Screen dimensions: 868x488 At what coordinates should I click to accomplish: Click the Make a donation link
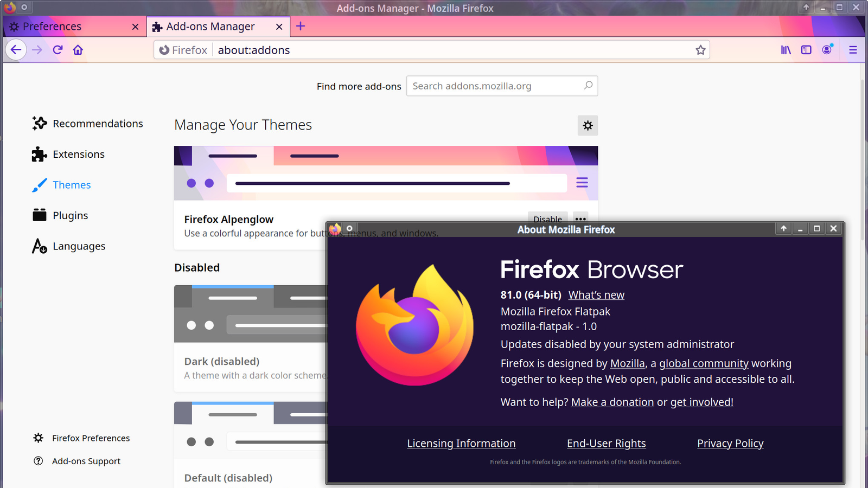click(x=612, y=402)
